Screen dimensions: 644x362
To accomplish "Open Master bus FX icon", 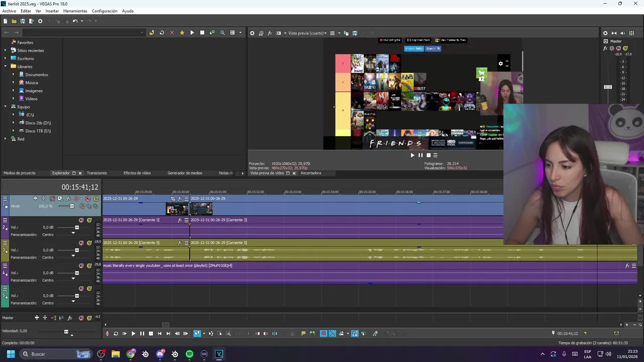I will tap(605, 48).
